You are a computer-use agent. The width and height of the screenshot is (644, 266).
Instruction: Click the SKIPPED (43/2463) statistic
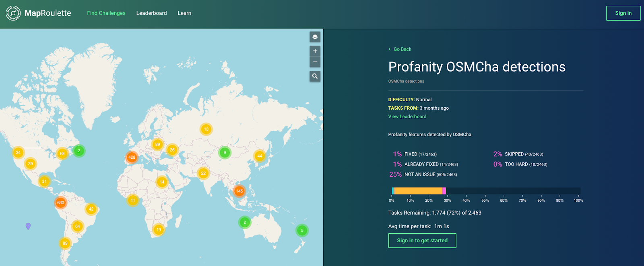click(518, 154)
